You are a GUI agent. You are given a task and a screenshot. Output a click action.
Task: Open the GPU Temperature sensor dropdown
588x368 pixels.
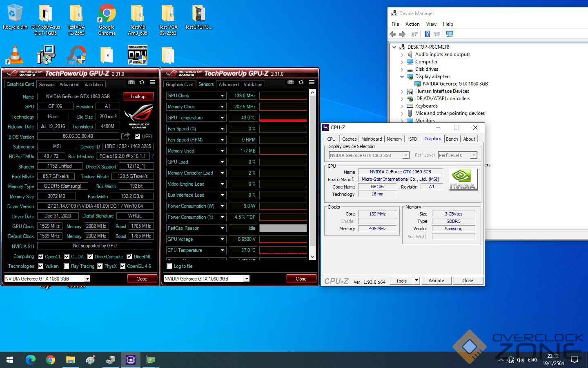(222, 118)
